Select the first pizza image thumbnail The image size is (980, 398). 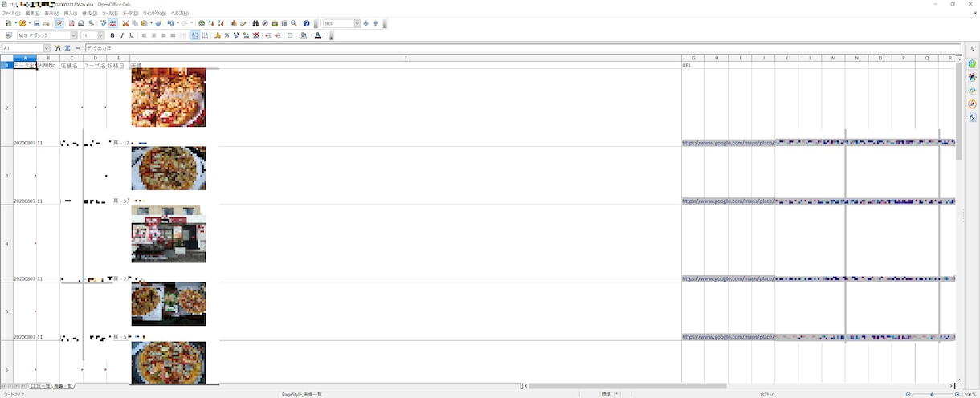pos(169,97)
